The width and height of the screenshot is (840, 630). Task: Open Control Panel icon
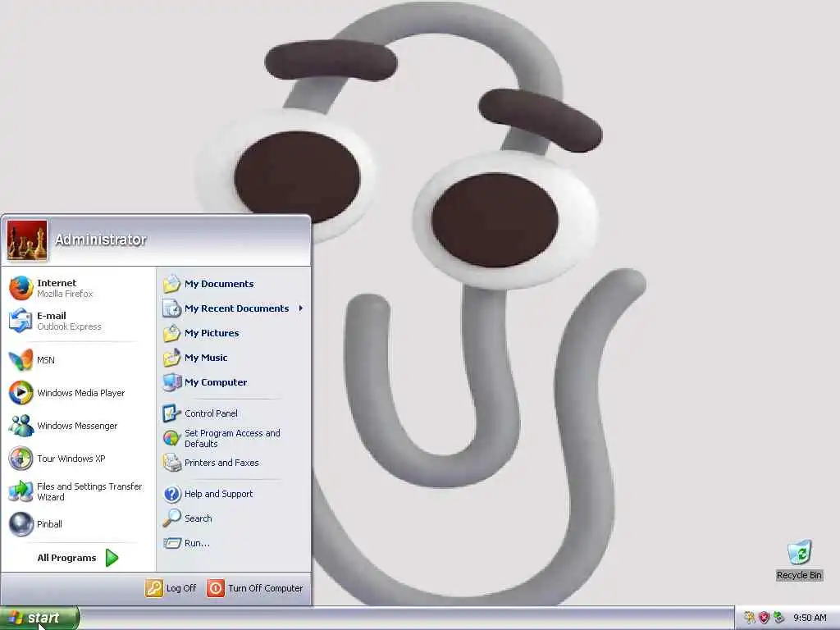(x=172, y=413)
